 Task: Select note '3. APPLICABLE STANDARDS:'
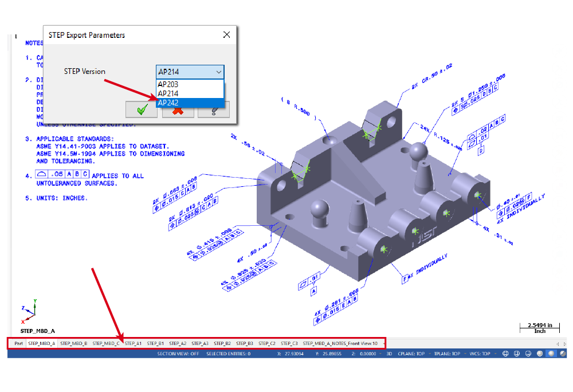tap(69, 139)
